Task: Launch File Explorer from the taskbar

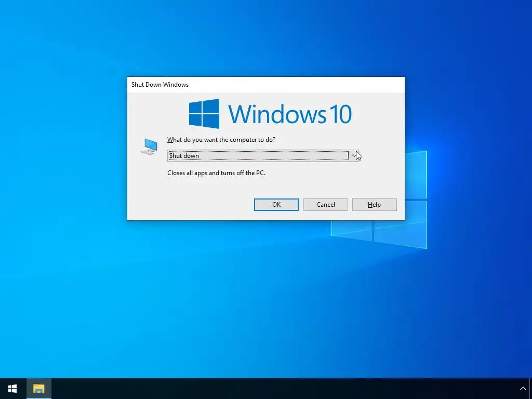Action: pyautogui.click(x=38, y=389)
